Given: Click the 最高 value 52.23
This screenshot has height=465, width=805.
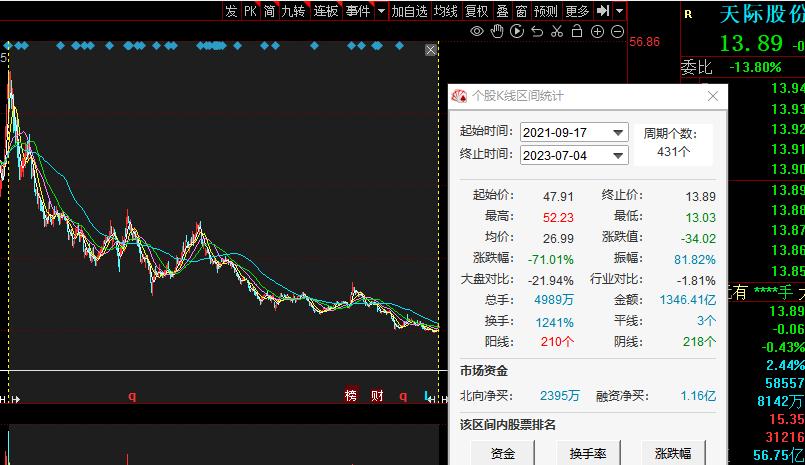Looking at the screenshot, I should pyautogui.click(x=558, y=218).
